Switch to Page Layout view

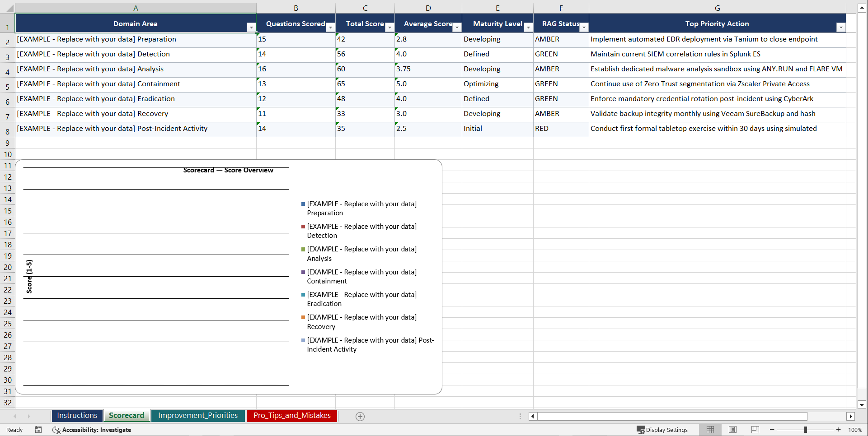point(732,430)
